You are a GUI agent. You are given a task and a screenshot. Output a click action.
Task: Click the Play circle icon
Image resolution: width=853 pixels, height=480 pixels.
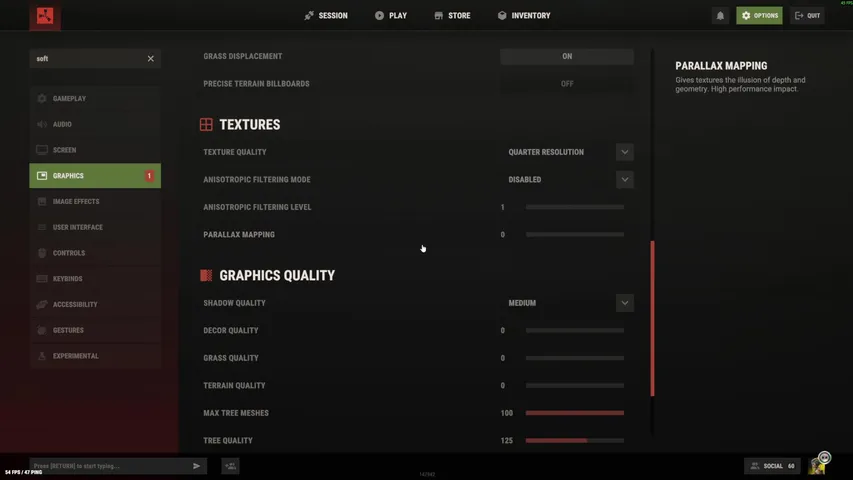coord(379,16)
